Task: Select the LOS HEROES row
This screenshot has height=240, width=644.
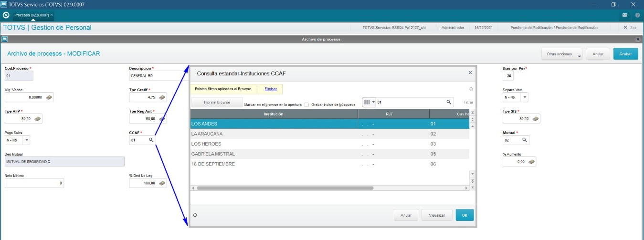Action: (329, 144)
